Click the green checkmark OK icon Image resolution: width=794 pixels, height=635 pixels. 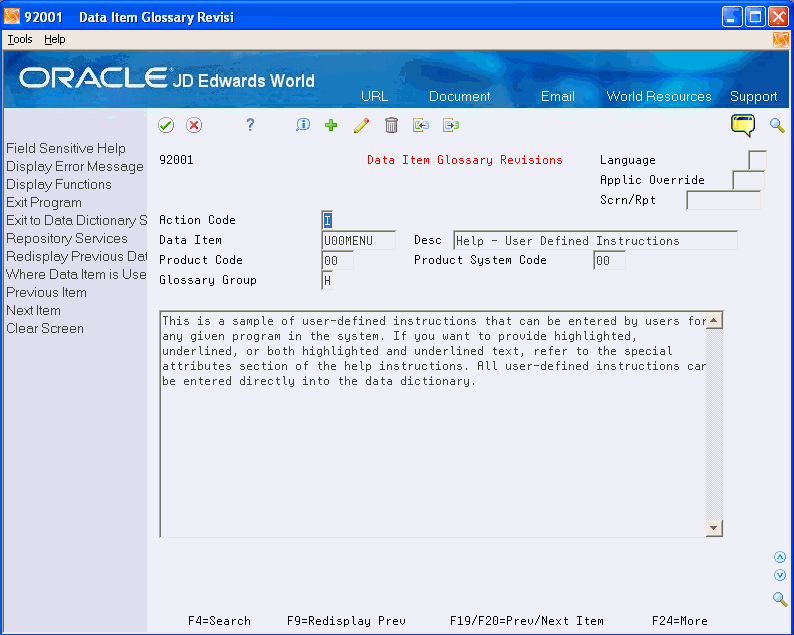tap(166, 125)
